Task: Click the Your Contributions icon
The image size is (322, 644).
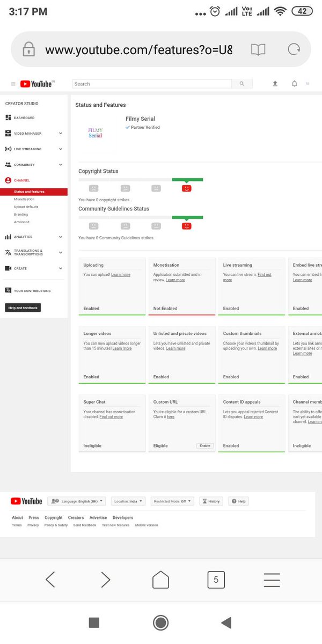Action: click(x=8, y=290)
